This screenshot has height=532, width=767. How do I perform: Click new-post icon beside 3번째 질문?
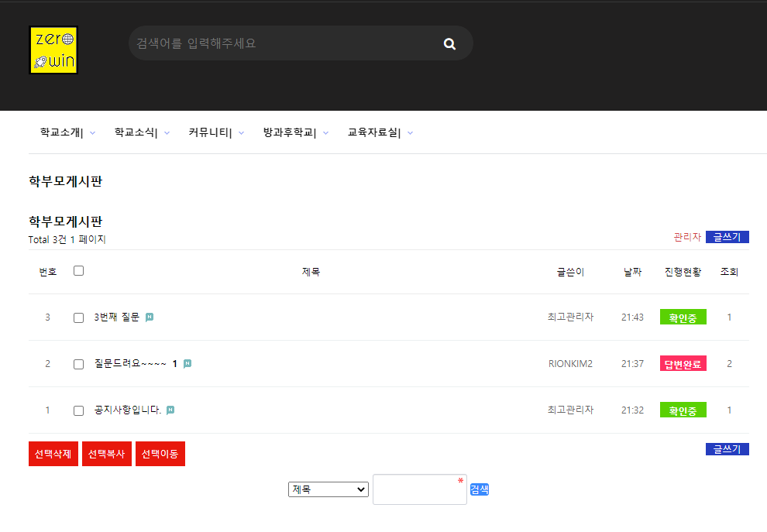150,317
